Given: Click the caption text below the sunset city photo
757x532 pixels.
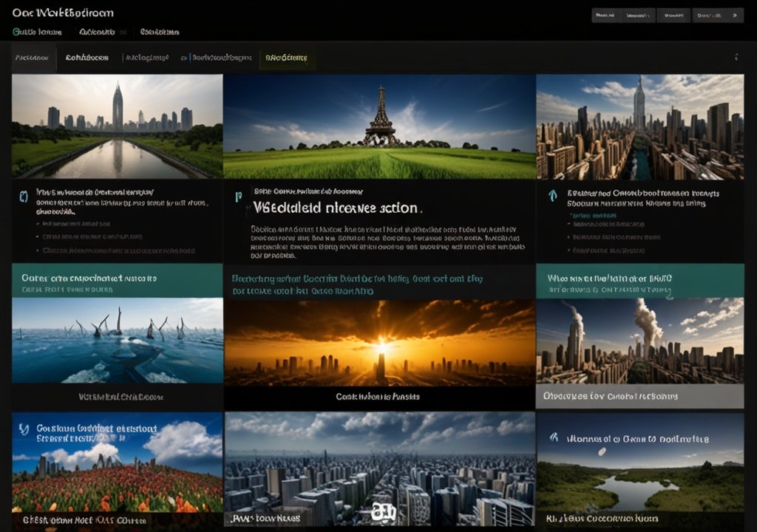Looking at the screenshot, I should point(378,397).
